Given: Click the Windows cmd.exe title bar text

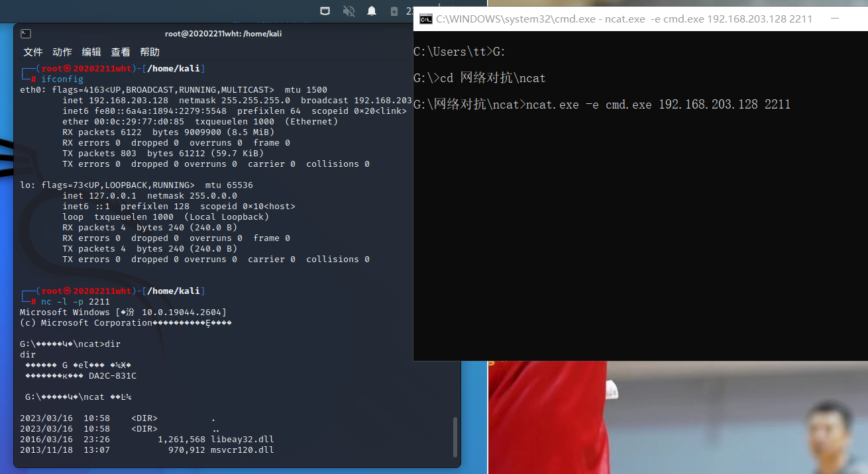Looking at the screenshot, I should [x=624, y=19].
